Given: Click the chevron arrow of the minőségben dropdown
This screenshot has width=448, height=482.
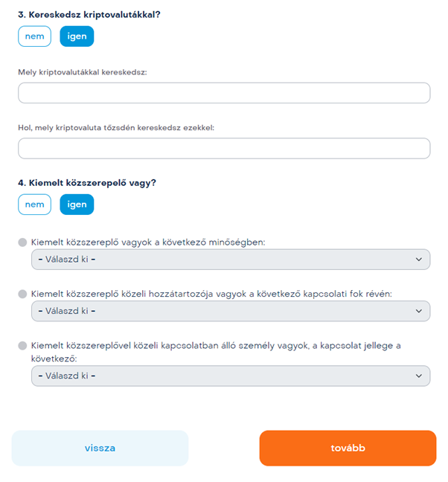Looking at the screenshot, I should tap(419, 260).
